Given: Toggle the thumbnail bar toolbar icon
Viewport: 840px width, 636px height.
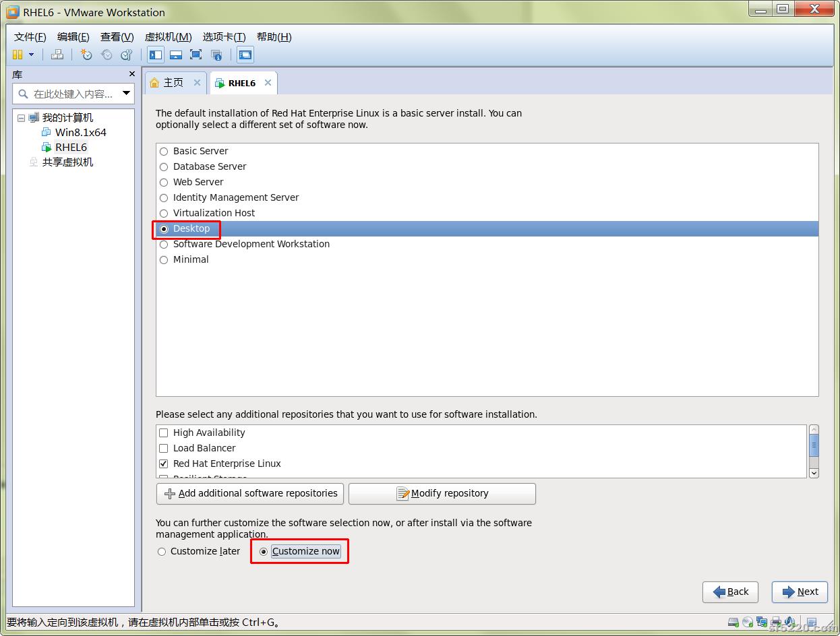Looking at the screenshot, I should (176, 55).
